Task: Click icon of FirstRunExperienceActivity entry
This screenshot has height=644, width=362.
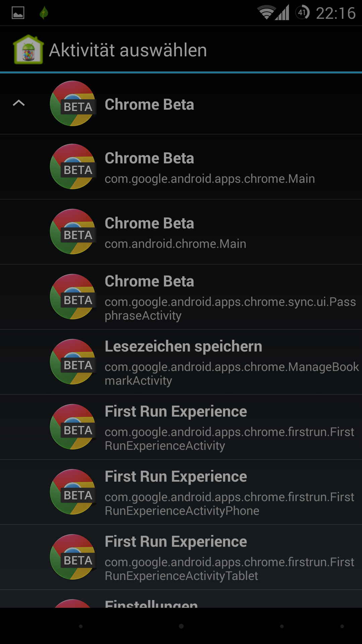Action: pyautogui.click(x=73, y=427)
